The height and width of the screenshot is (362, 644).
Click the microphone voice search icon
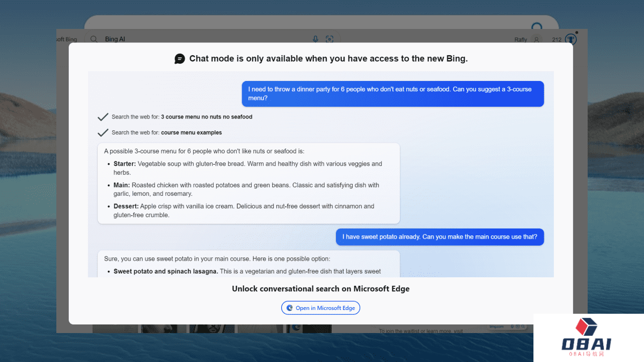[x=316, y=39]
